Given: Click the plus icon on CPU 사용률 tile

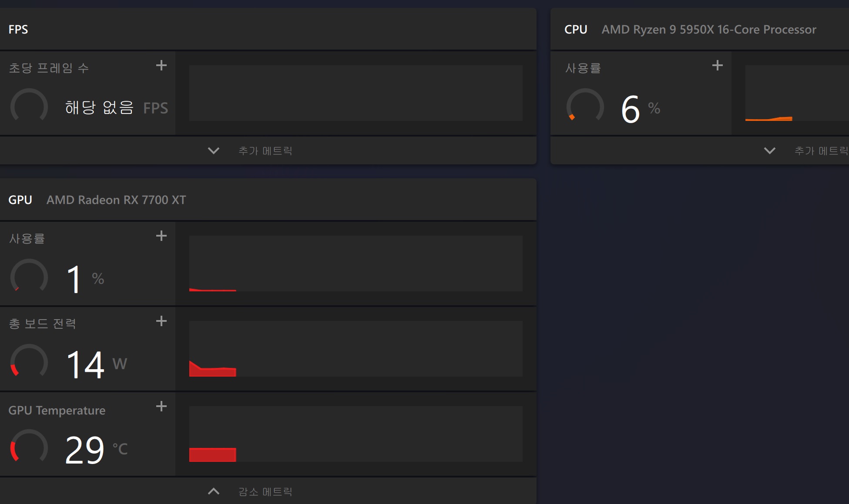Looking at the screenshot, I should (x=718, y=65).
